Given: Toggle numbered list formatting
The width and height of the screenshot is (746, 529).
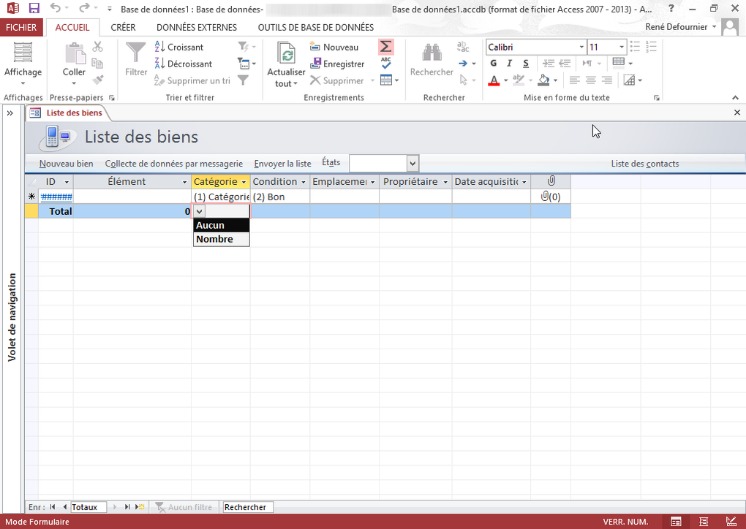Looking at the screenshot, I should pos(651,47).
